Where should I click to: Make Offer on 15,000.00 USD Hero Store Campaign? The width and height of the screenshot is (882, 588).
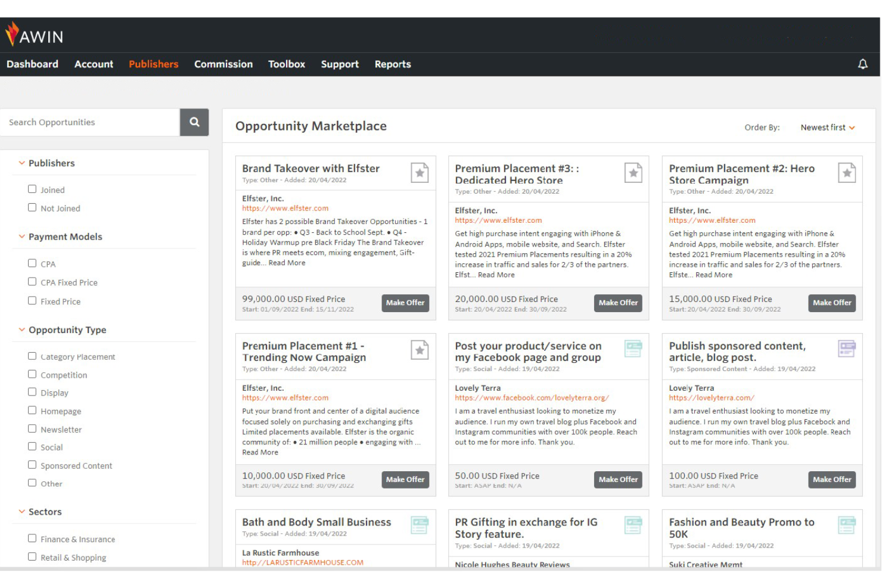[x=832, y=303]
